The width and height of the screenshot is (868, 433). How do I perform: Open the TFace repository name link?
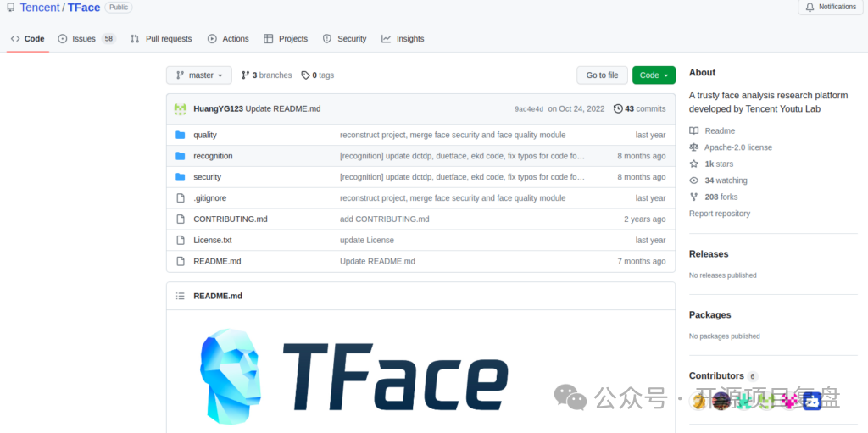click(84, 8)
